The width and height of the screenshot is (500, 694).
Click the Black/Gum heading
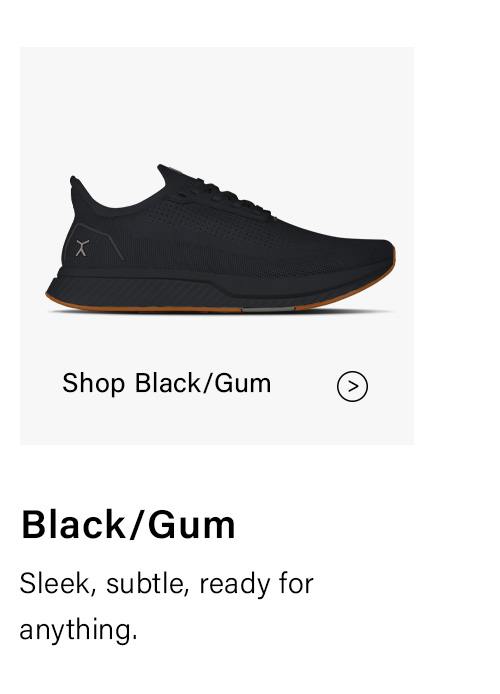click(128, 525)
